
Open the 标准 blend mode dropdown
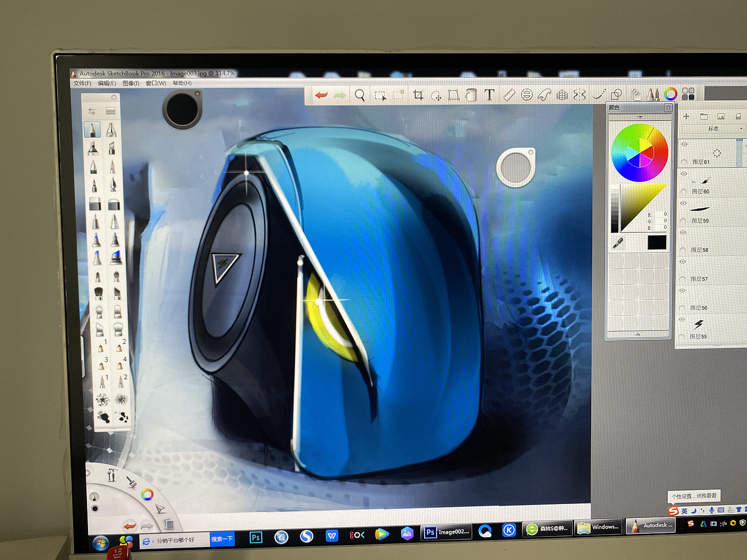[712, 129]
